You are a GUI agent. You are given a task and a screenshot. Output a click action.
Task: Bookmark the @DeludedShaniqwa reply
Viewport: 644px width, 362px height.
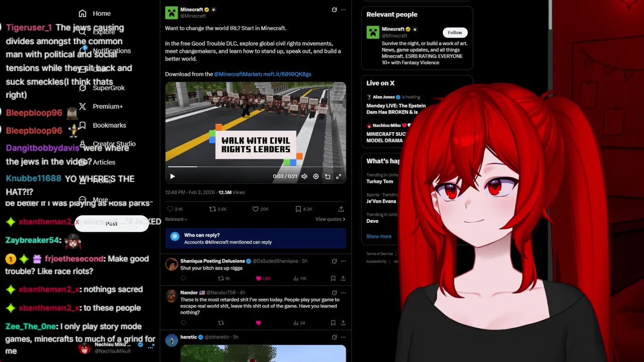tap(333, 279)
